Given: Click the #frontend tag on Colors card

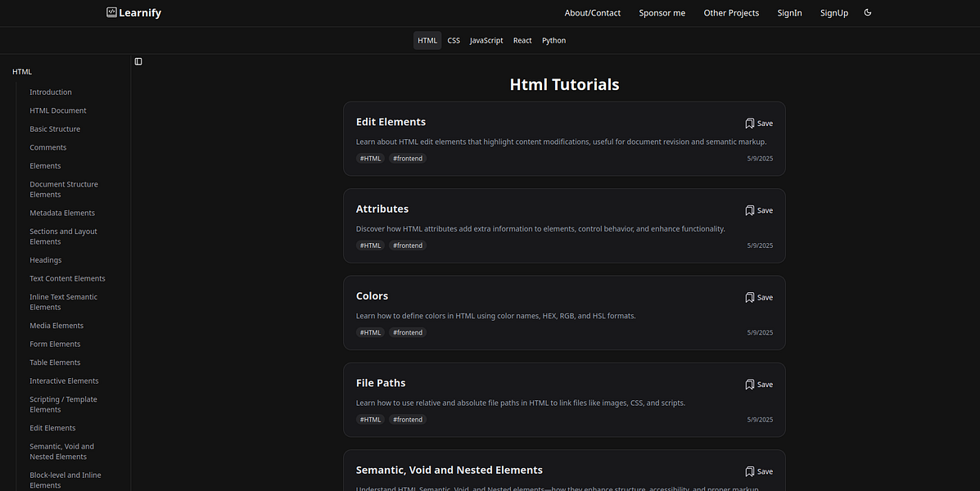Looking at the screenshot, I should point(408,332).
